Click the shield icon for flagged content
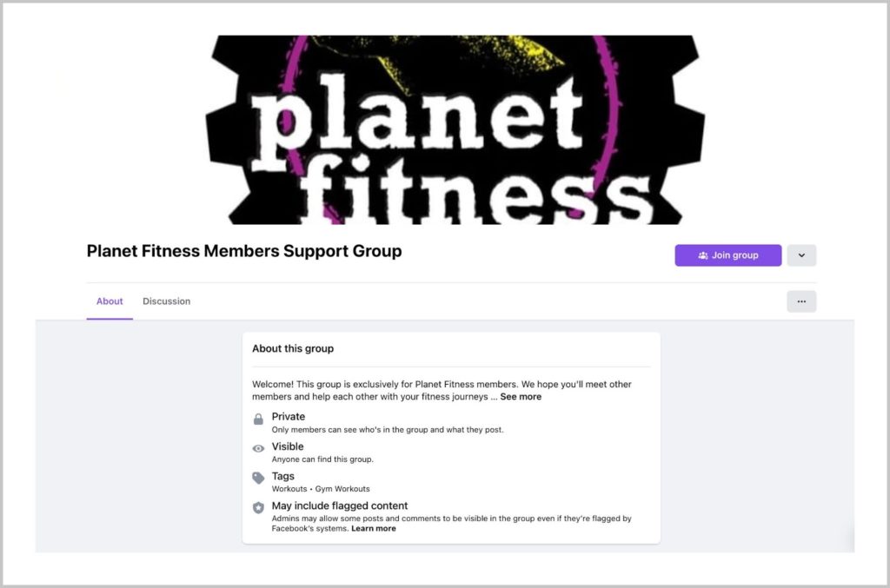The height and width of the screenshot is (588, 890). point(258,507)
